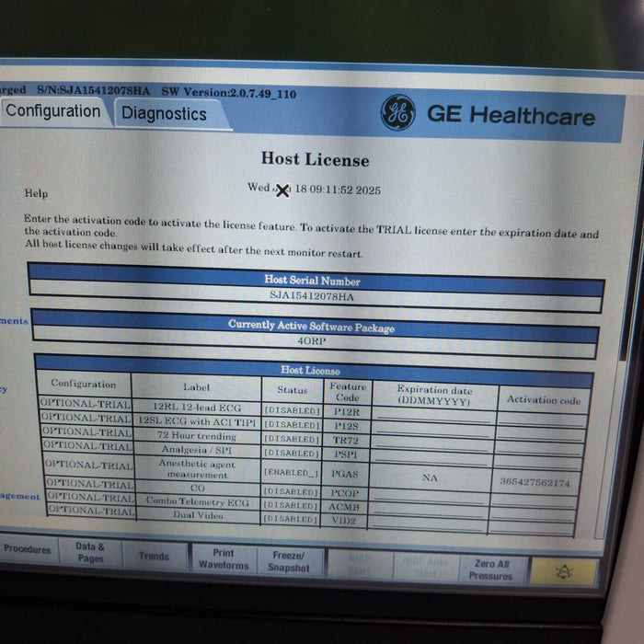Click DISABLED status for 12RL row

pyautogui.click(x=292, y=410)
